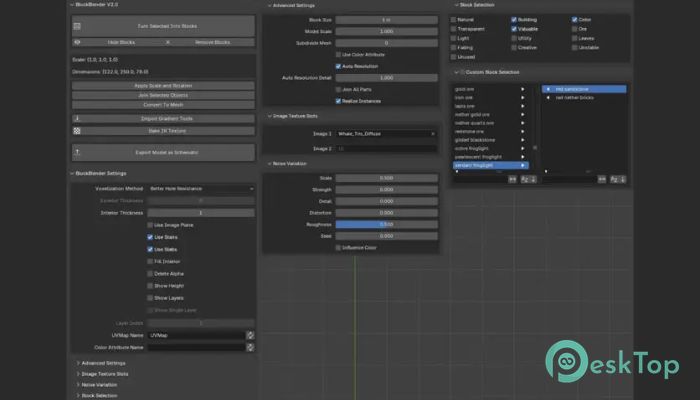This screenshot has height=400, width=700.
Task: Click Apply Scale and Rotation
Action: coord(163,85)
